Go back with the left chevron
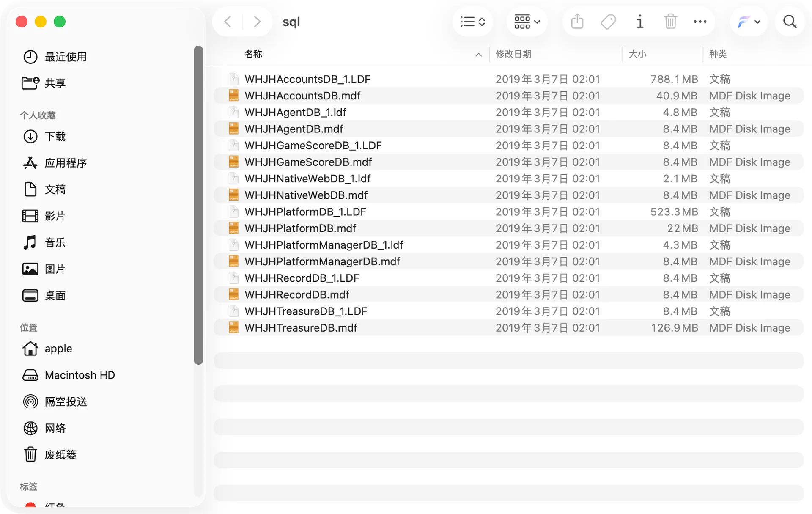The height and width of the screenshot is (514, 812). point(228,22)
